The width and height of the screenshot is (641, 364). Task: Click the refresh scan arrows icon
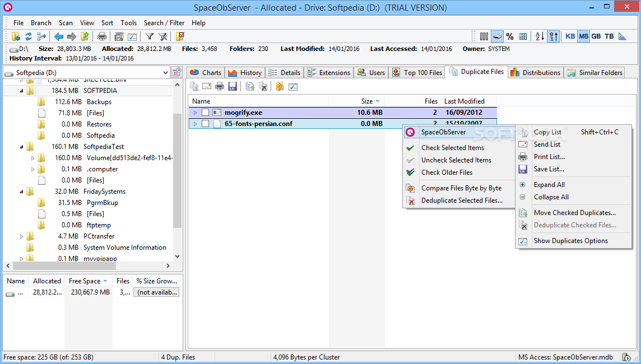29,36
